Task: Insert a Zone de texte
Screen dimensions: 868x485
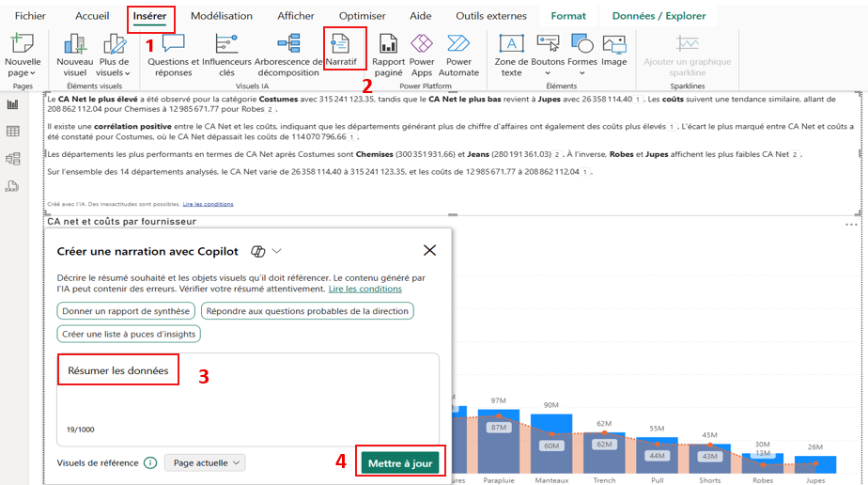Action: (x=511, y=54)
